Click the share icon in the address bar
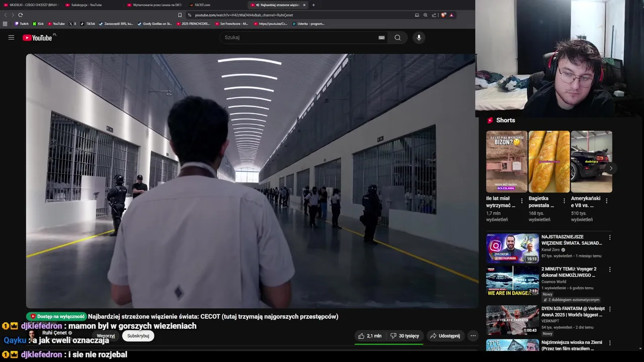The image size is (644, 362). [x=434, y=15]
